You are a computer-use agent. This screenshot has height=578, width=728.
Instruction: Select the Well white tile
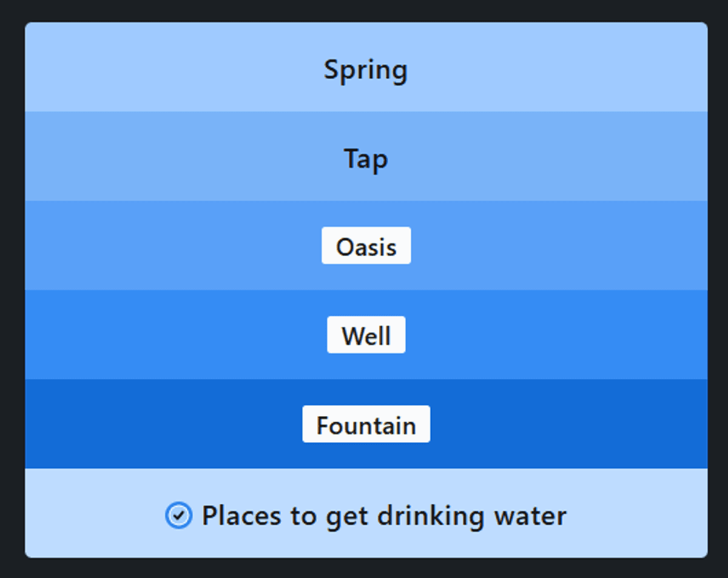[366, 335]
